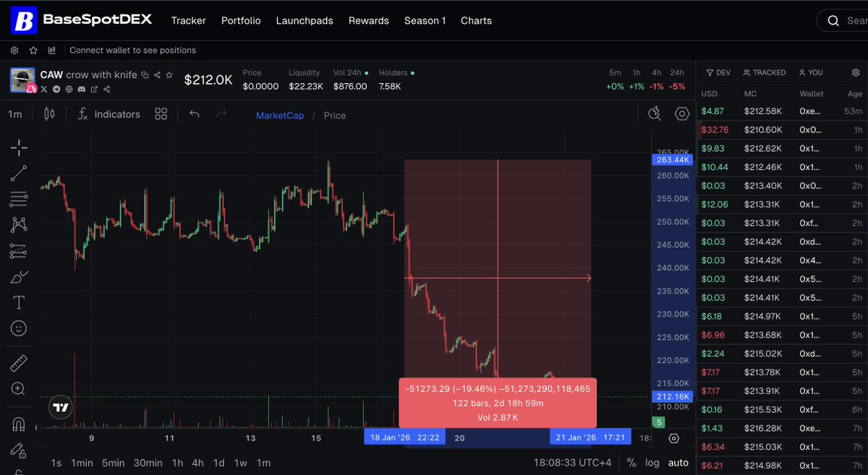The height and width of the screenshot is (475, 868).
Task: Click BaseSpotDEX logo
Action: (82, 20)
